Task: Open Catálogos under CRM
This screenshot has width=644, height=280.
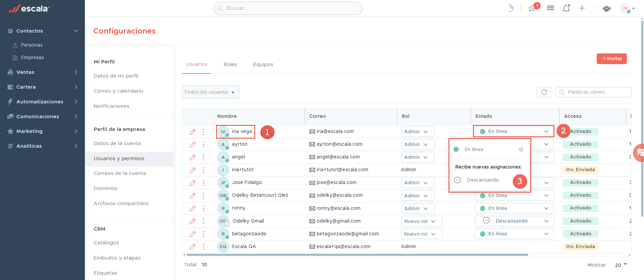Action: click(x=106, y=243)
